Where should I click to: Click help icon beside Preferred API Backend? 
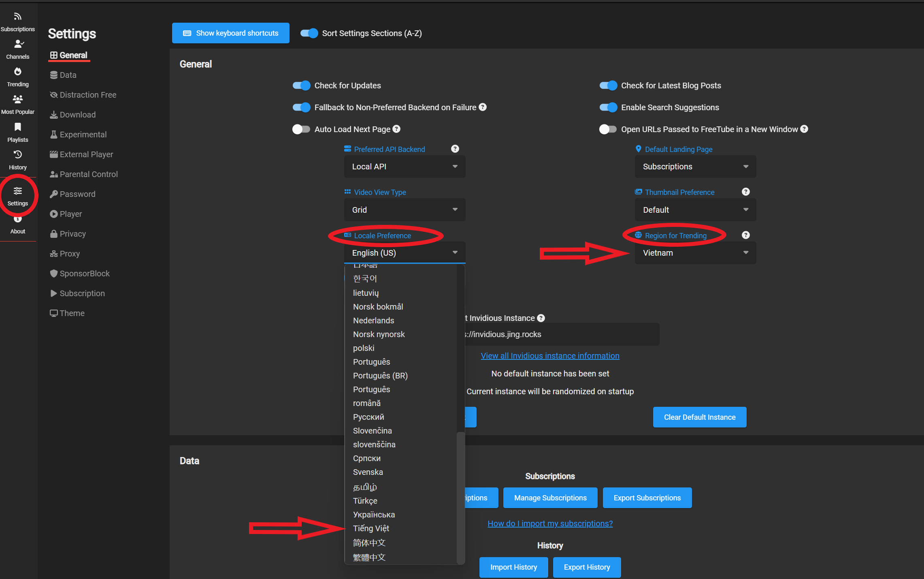pos(455,149)
